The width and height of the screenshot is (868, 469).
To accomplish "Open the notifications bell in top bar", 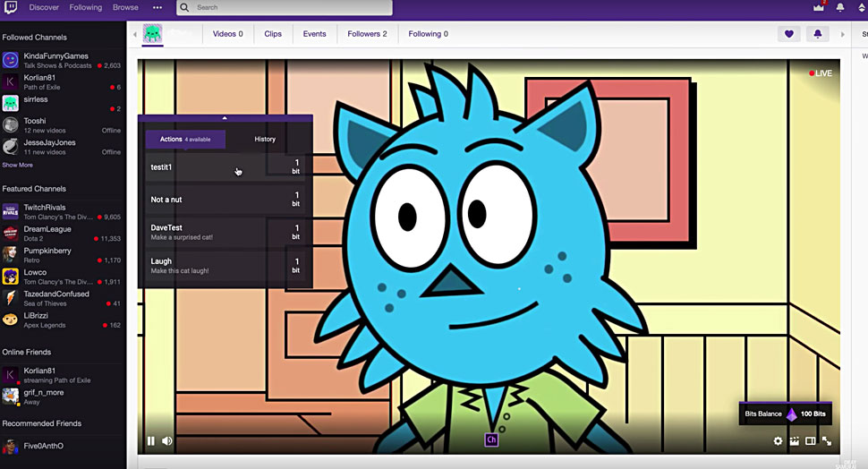I will (840, 7).
